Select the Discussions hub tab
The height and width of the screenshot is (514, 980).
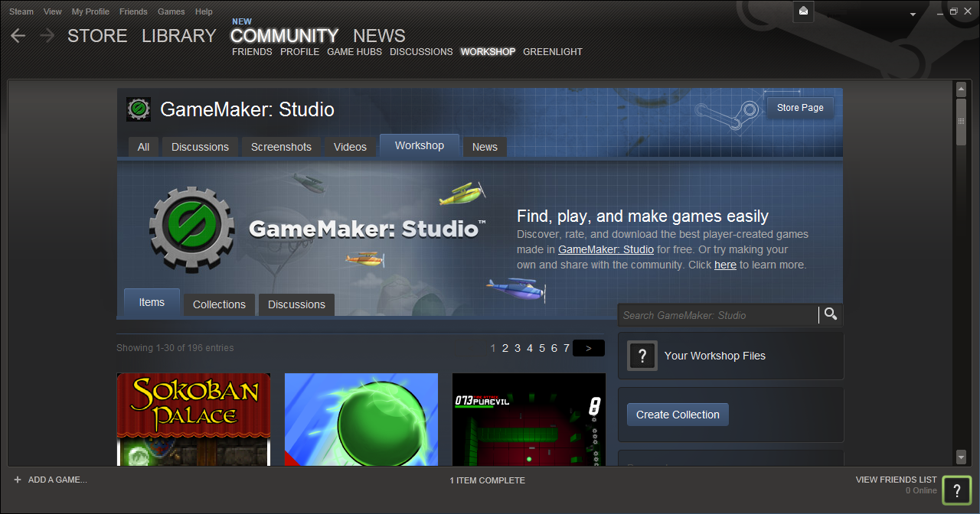200,147
